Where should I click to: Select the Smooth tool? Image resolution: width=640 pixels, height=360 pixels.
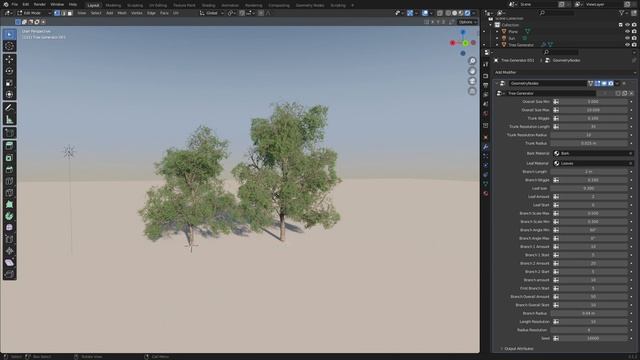pos(9,228)
